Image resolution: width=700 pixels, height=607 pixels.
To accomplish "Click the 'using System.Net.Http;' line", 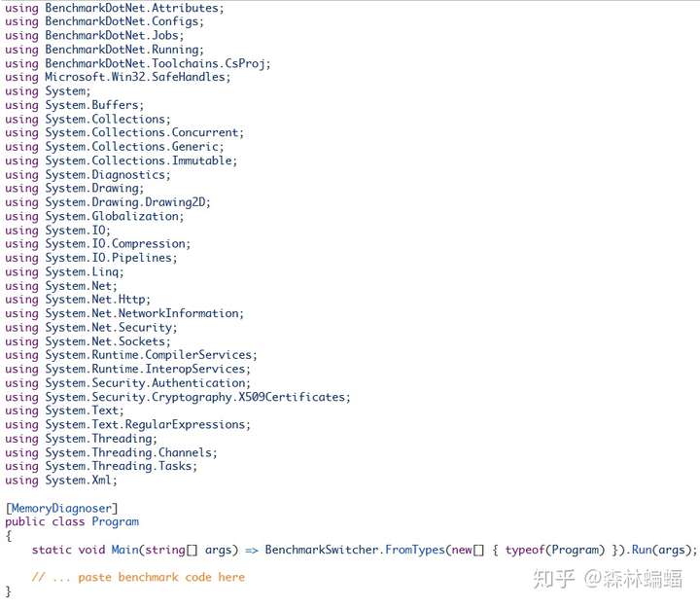I will coord(78,300).
